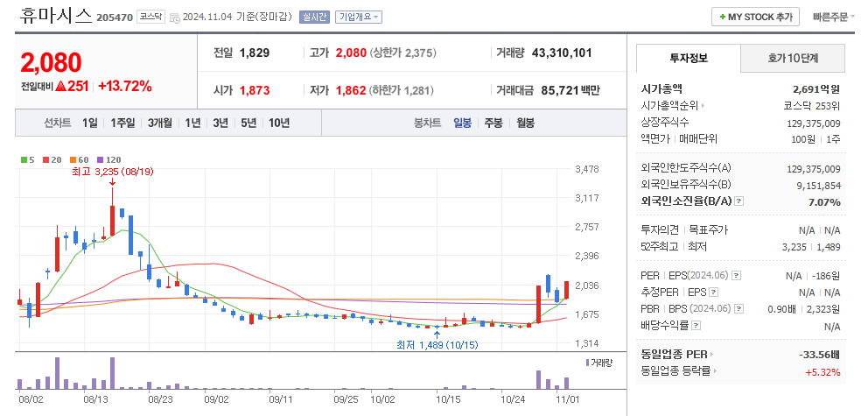Click the orange 60-day moving average swatch
868x416 pixels.
click(x=73, y=159)
